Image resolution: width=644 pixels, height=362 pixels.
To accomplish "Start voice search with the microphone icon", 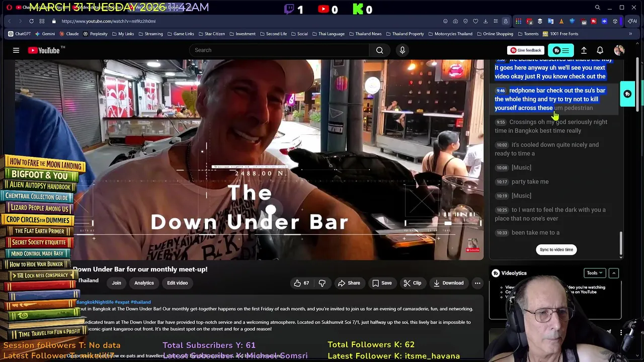I will click(402, 50).
